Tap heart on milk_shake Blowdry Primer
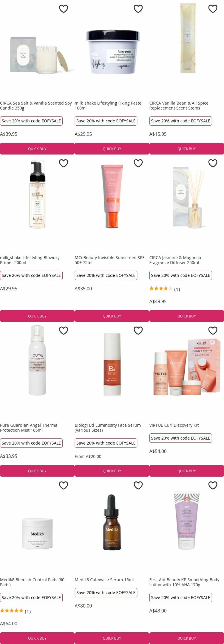The width and height of the screenshot is (224, 644). (63, 163)
